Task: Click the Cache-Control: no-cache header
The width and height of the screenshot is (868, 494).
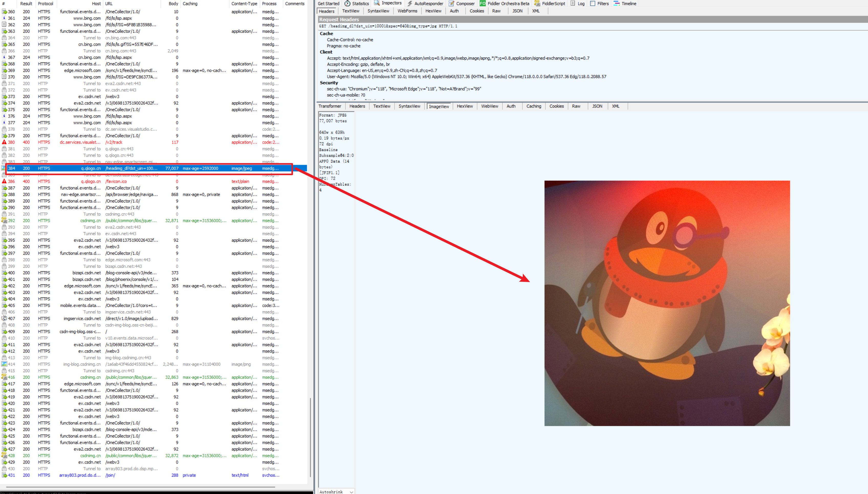Action: (349, 40)
